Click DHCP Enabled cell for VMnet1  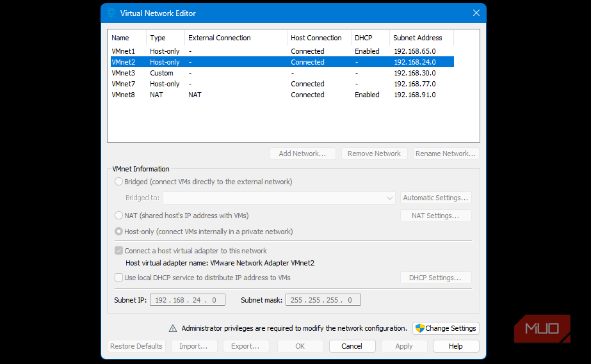[x=367, y=51]
